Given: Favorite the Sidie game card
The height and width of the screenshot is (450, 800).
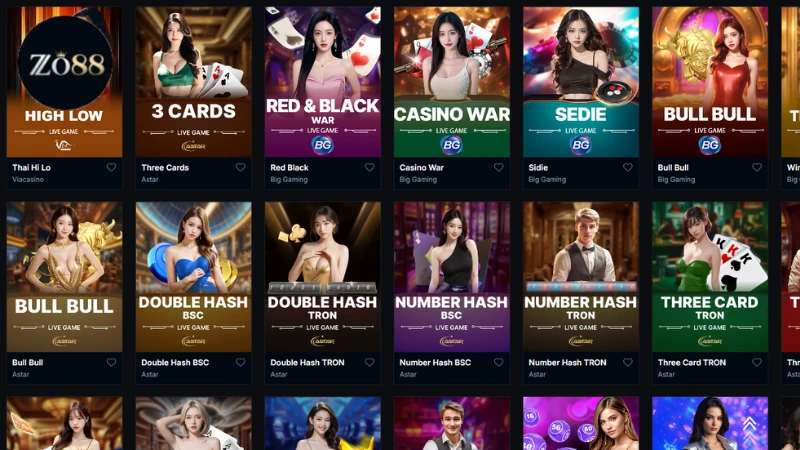Looking at the screenshot, I should pyautogui.click(x=628, y=167).
